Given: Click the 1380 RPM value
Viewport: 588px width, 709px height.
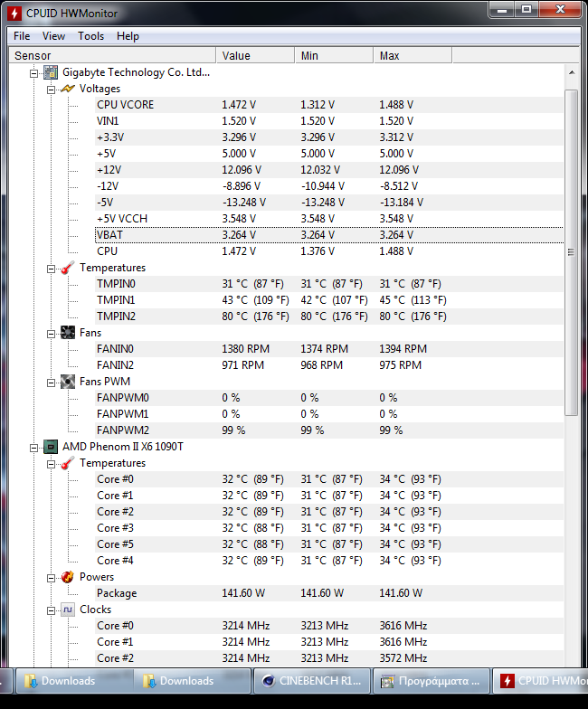Looking at the screenshot, I should [x=246, y=349].
